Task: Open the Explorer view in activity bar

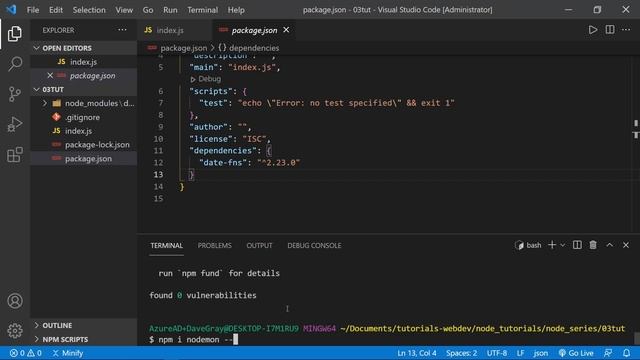Action: 15,33
